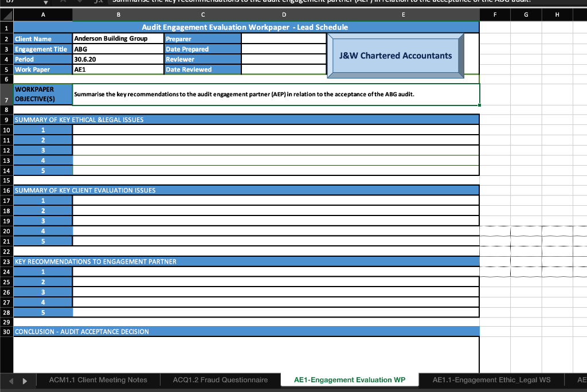Click the empty Reviewer input cell
The width and height of the screenshot is (587, 392).
coord(284,59)
